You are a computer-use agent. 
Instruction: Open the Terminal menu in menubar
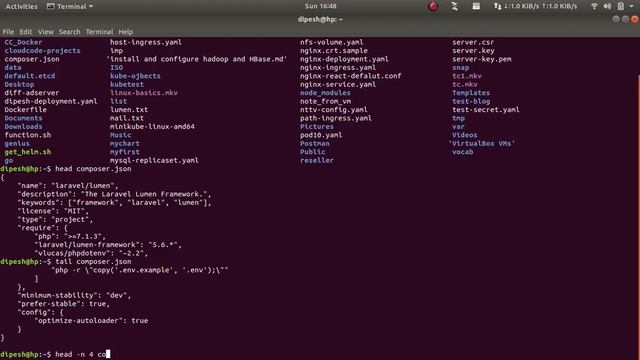tap(99, 32)
